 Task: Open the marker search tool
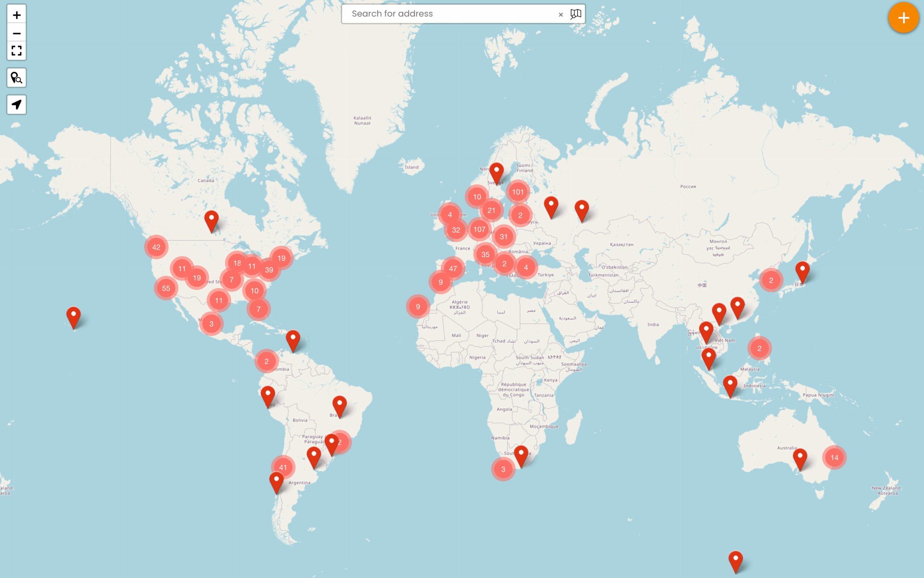point(16,78)
